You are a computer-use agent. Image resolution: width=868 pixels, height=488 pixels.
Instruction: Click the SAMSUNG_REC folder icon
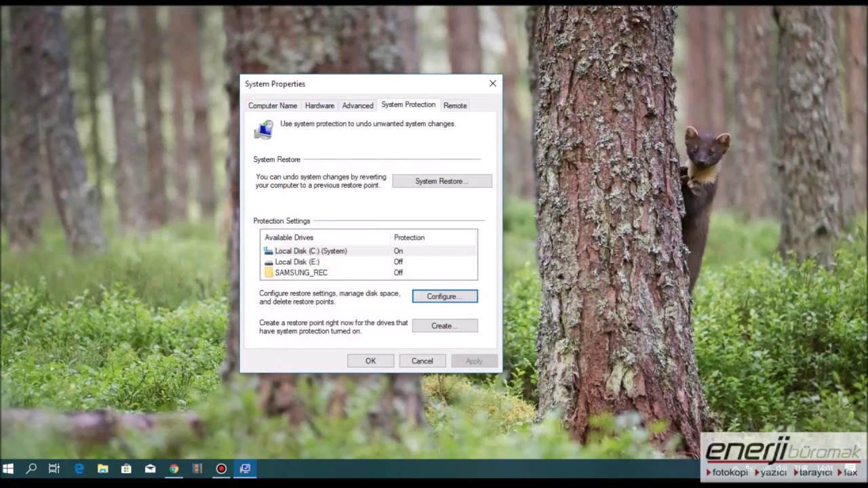point(269,272)
